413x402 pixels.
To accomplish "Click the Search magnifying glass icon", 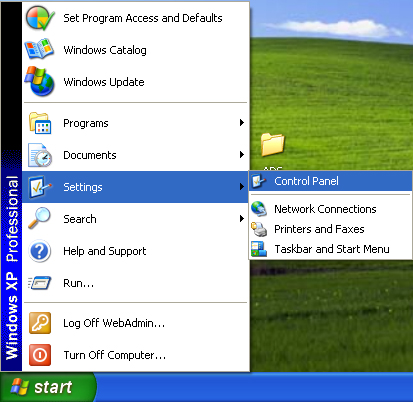I will (39, 218).
